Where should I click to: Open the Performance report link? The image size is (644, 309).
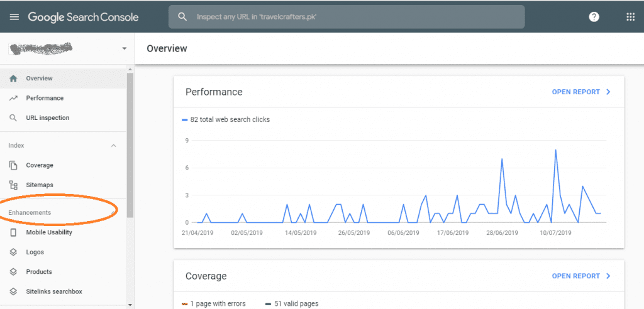click(580, 92)
